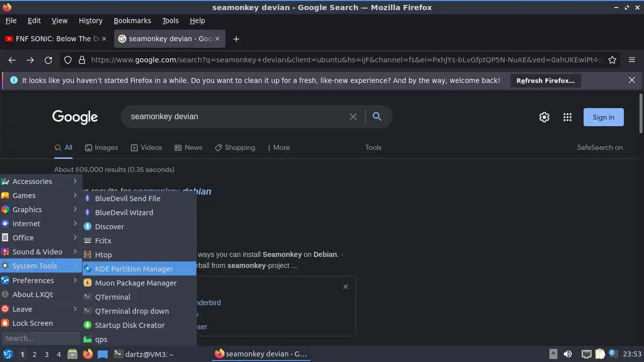Launch BlueDevil Wizard
644x362 pixels.
[x=139, y=213]
